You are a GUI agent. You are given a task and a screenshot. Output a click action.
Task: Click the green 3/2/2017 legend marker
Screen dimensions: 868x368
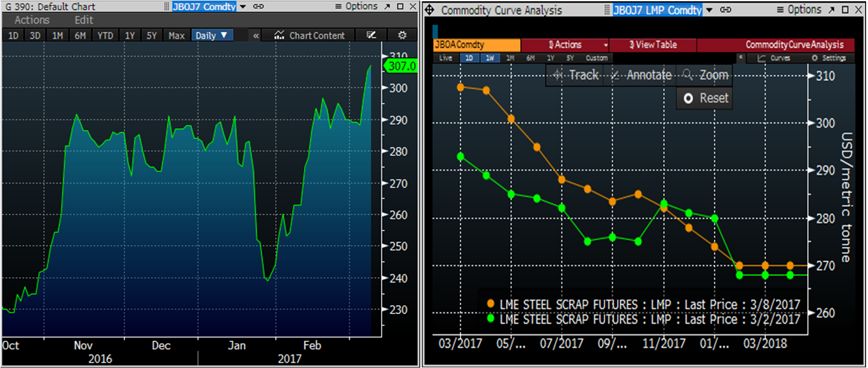(x=490, y=319)
